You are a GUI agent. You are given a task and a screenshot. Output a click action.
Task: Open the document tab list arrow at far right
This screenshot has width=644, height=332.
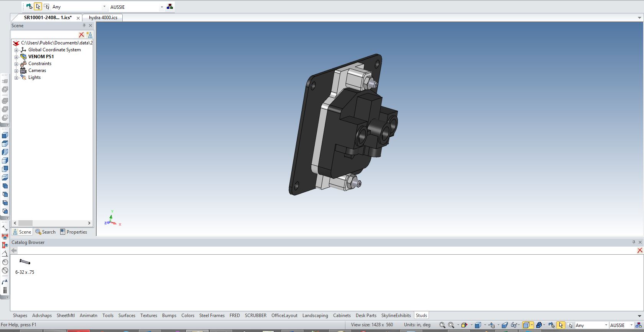(x=639, y=18)
